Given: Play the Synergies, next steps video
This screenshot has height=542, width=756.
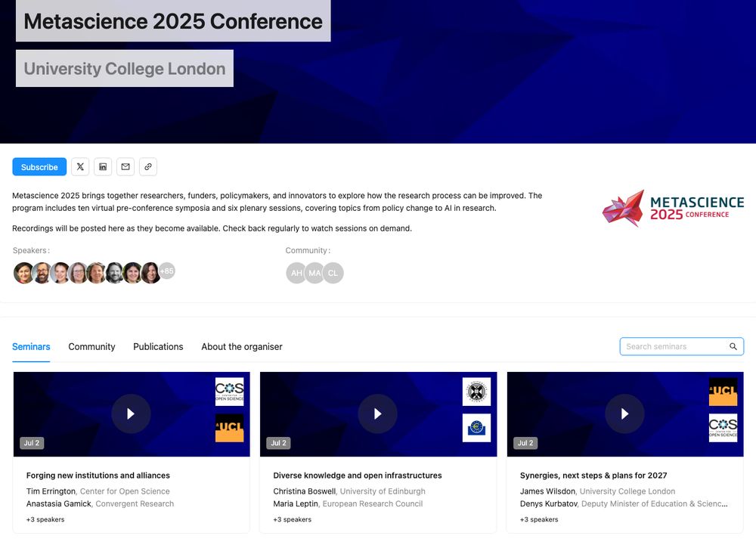Looking at the screenshot, I should coord(625,413).
